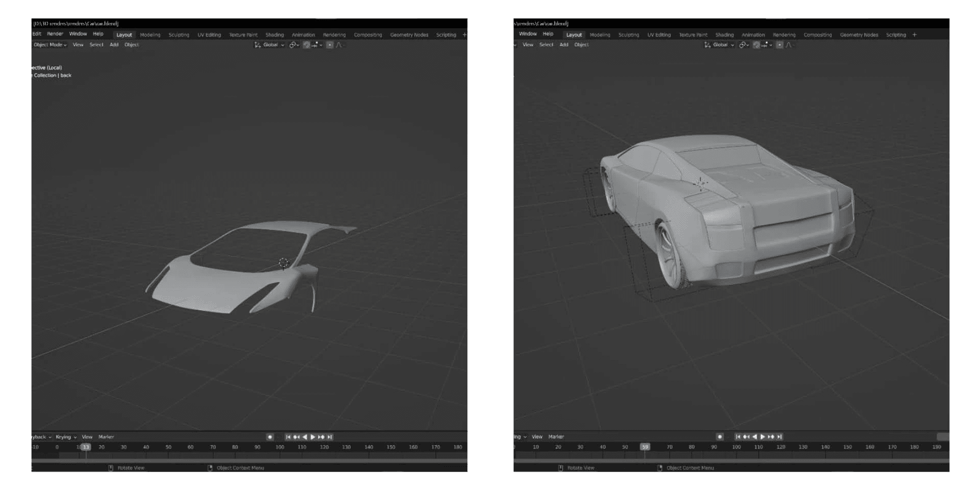The height and width of the screenshot is (492, 980).
Task: Jump to start frame in left timeline
Action: coord(288,437)
